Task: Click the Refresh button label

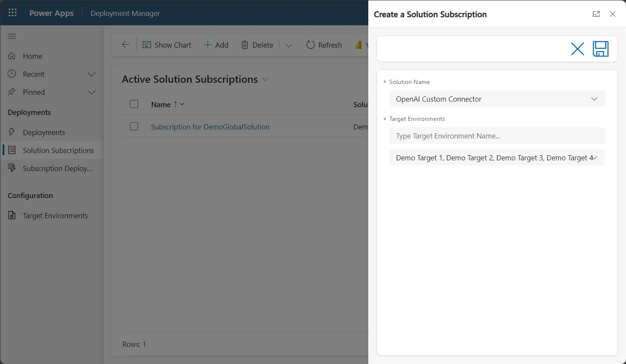Action: (330, 45)
